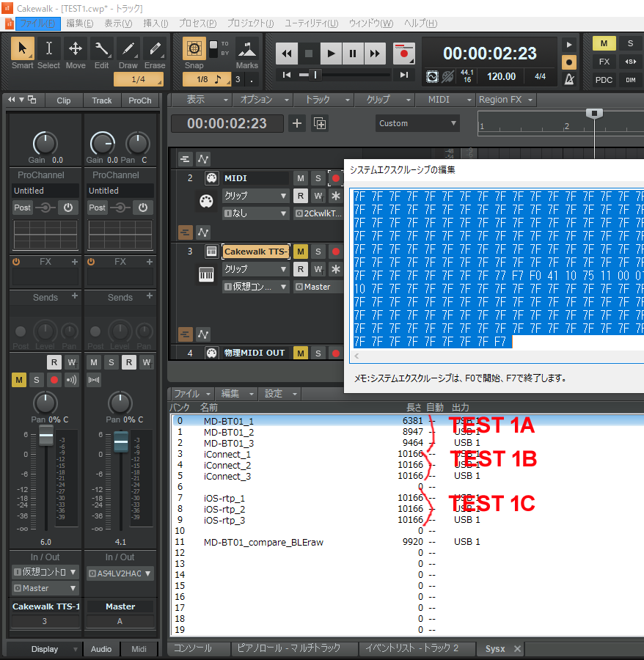Open the プロジェクト menu
This screenshot has height=660, width=644.
click(x=250, y=23)
